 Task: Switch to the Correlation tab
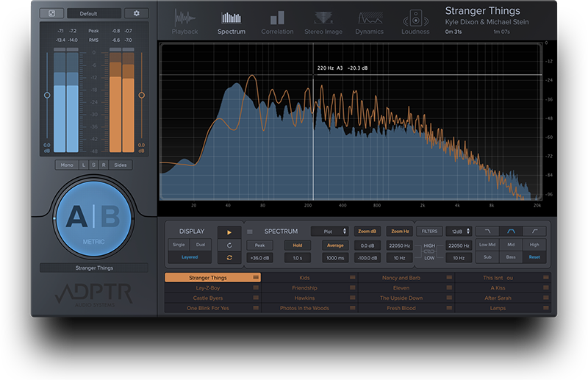(277, 21)
